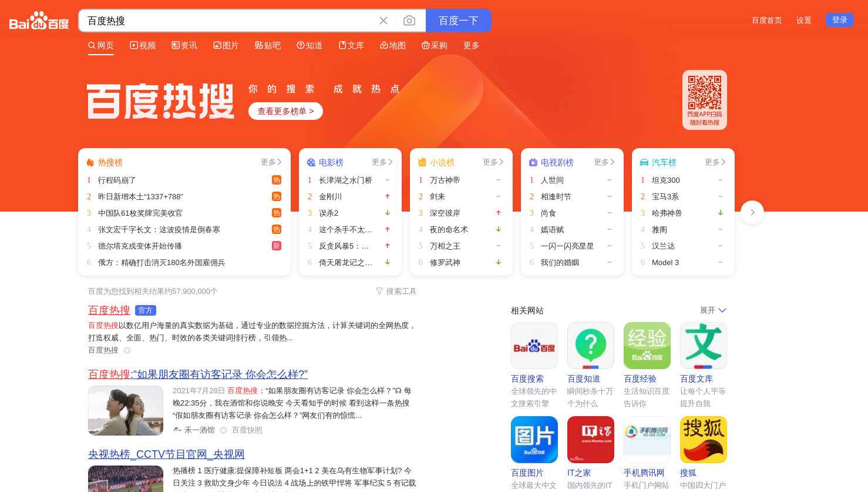Expand 更多 in the 小说榜 card
This screenshot has height=492, width=868.
pyautogui.click(x=493, y=162)
